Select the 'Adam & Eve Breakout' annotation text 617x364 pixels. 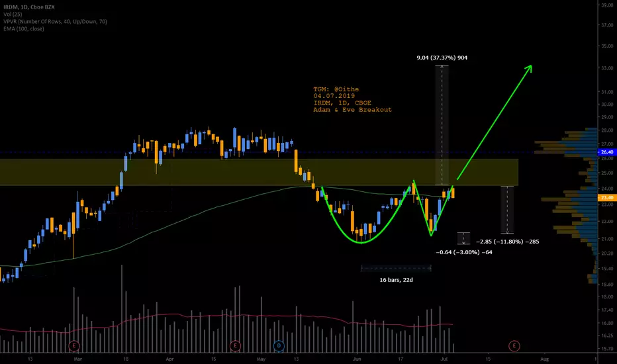pos(353,110)
